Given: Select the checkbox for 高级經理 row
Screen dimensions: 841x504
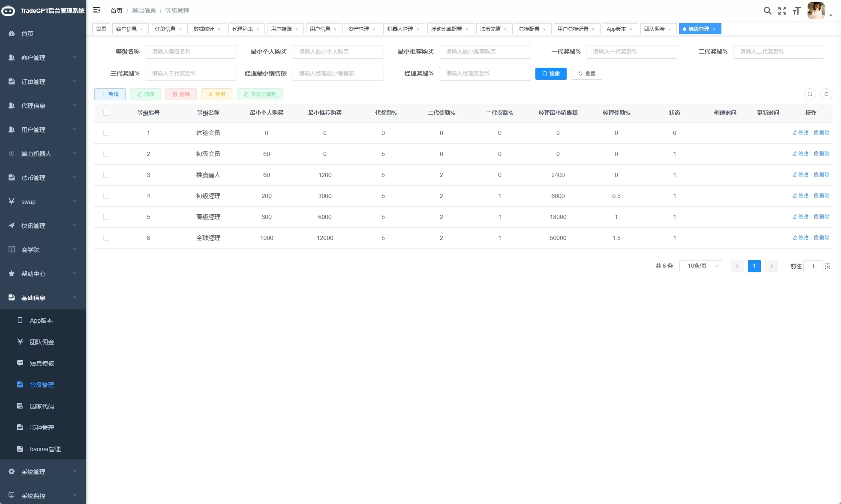Looking at the screenshot, I should coord(106,217).
